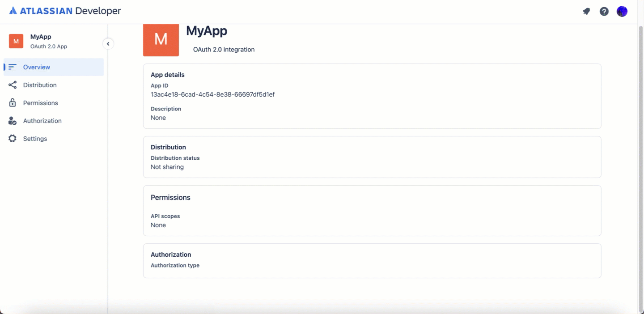Image resolution: width=644 pixels, height=314 pixels.
Task: Open the Authorization section
Action: click(x=54, y=121)
